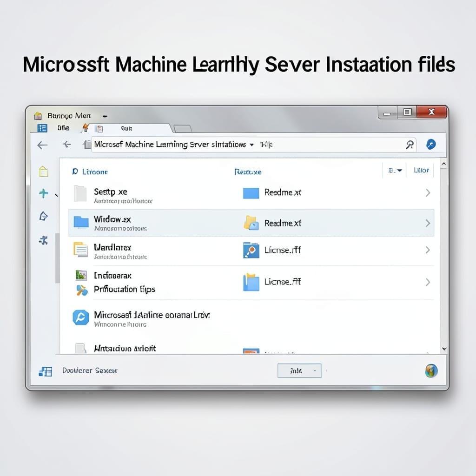Click the scrollbar up arrow
This screenshot has height=476, width=476.
(x=443, y=164)
